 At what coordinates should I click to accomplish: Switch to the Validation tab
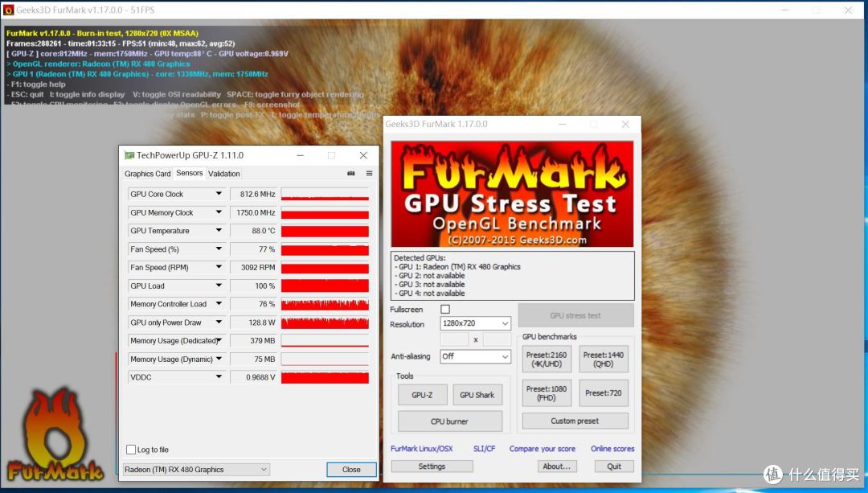click(223, 174)
